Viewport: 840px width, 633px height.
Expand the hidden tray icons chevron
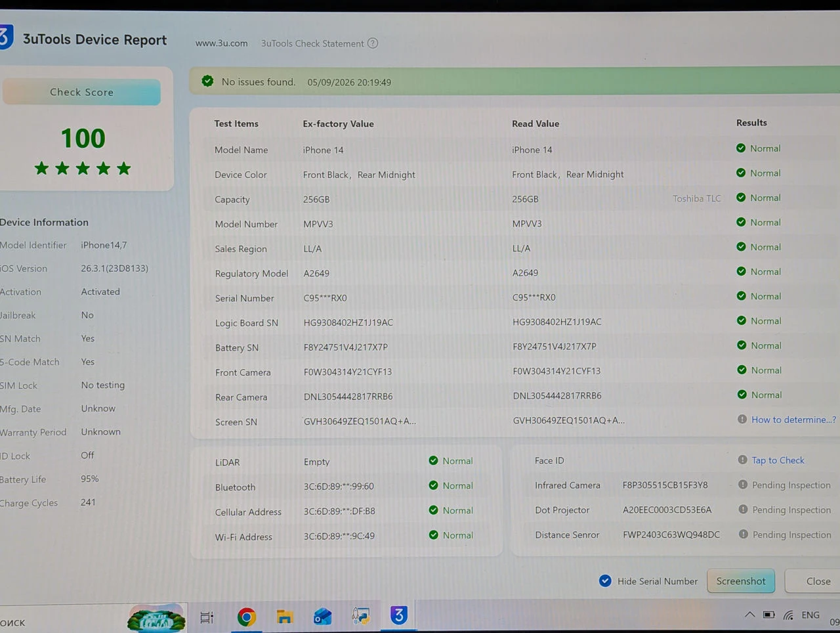[x=749, y=615]
